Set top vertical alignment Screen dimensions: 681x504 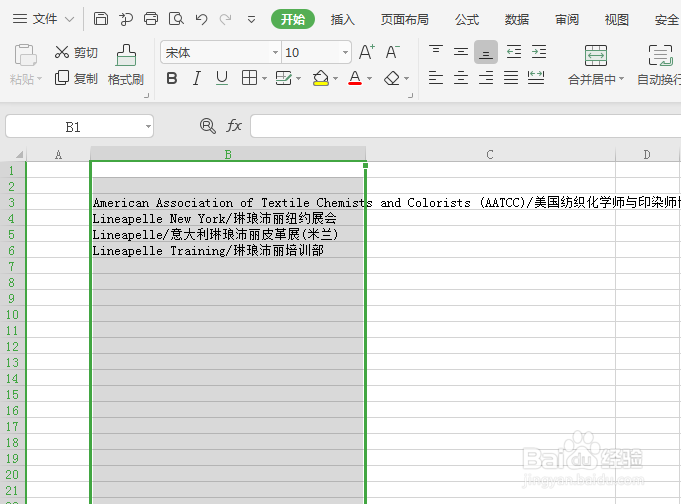[436, 52]
